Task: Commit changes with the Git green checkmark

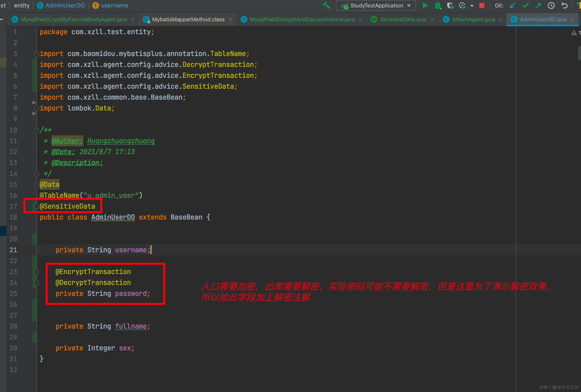Action: pos(525,5)
